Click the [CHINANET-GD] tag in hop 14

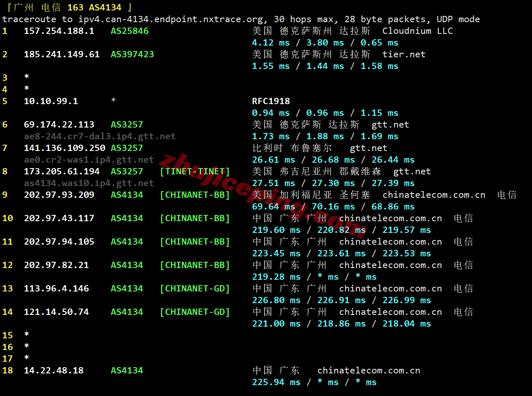point(195,312)
